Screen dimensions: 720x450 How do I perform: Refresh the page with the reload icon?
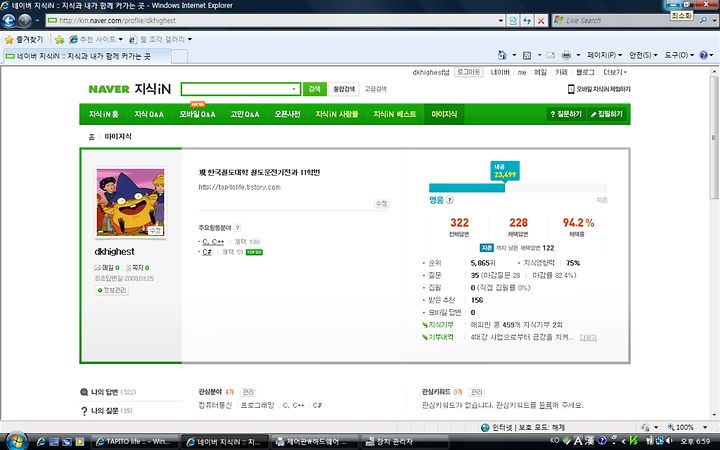(x=527, y=21)
